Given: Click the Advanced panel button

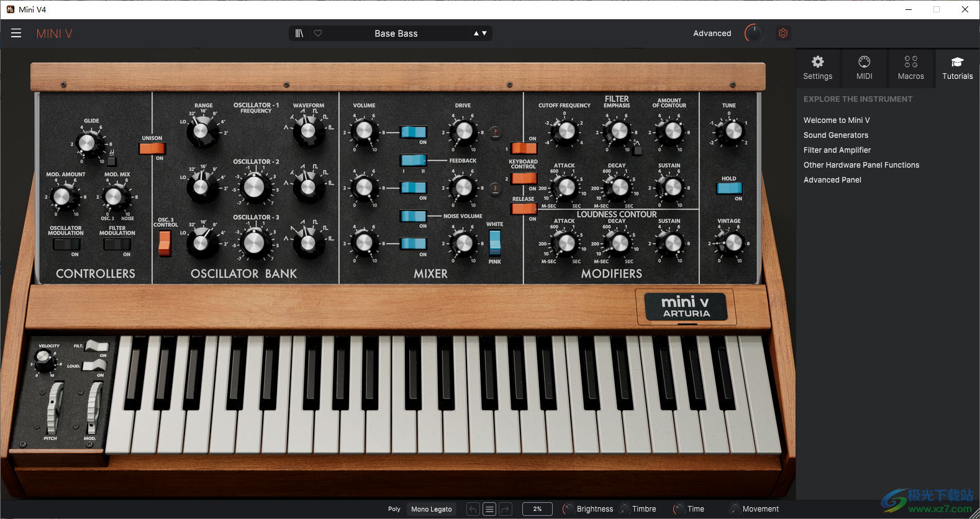Looking at the screenshot, I should coord(712,34).
